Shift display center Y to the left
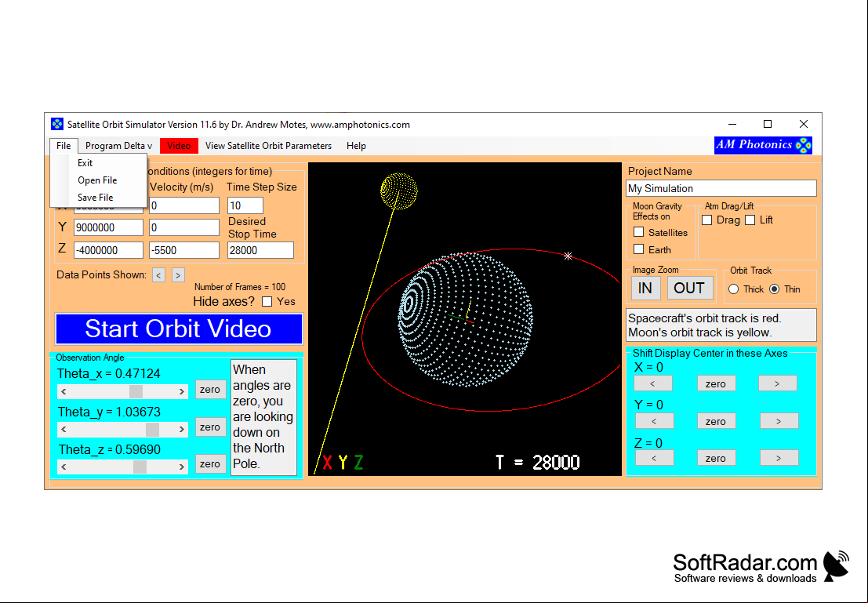Image resolution: width=868 pixels, height=603 pixels. point(654,421)
